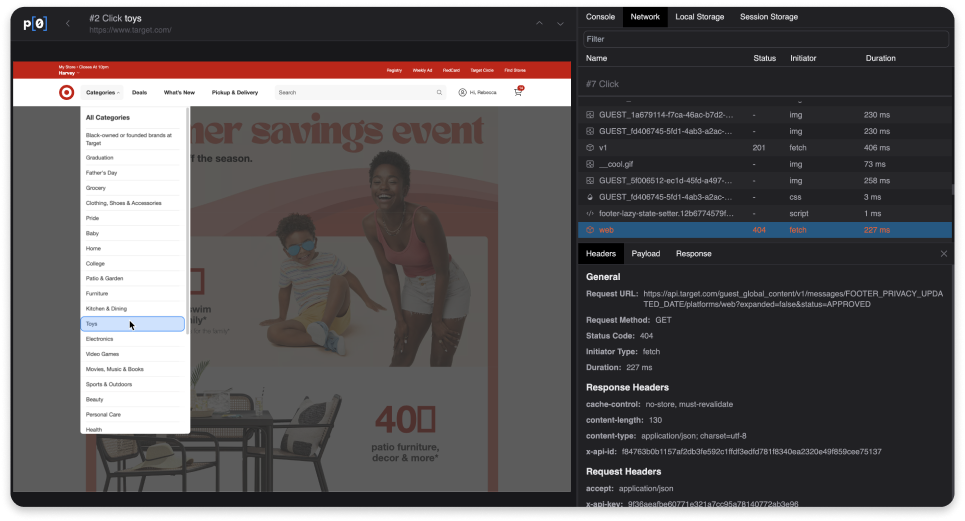This screenshot has height=521, width=965.
Task: Select Black-owned or founded brands category
Action: point(129,139)
